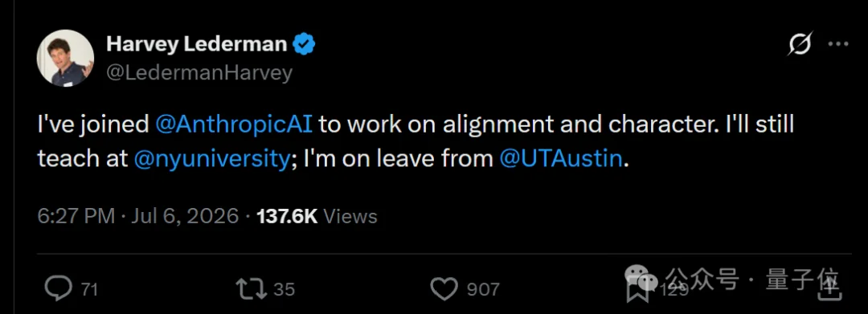The image size is (868, 314).
Task: Open the three-dot more options menu
Action: point(838,44)
